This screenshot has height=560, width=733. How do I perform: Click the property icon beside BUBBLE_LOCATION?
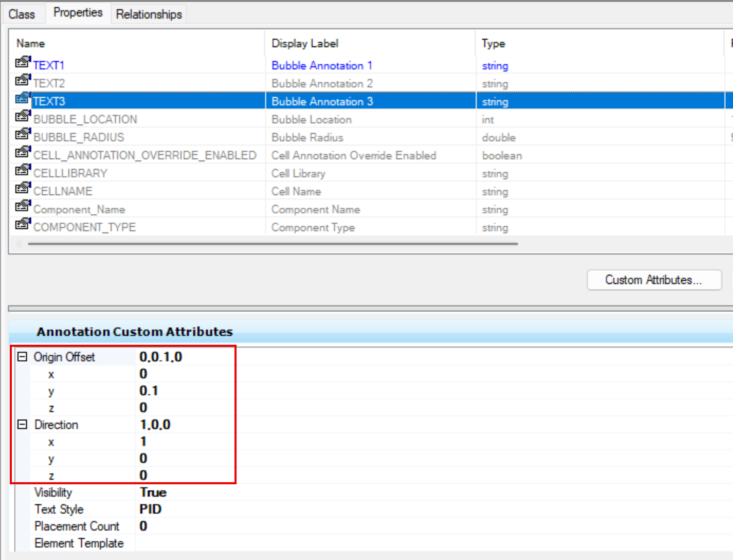pos(23,117)
